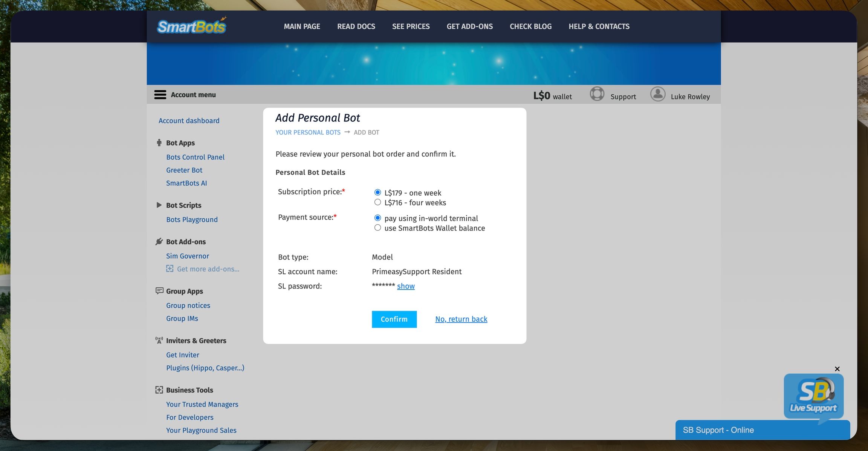Image resolution: width=868 pixels, height=451 pixels.
Task: Select L$716 four weeks subscription
Action: coord(377,202)
